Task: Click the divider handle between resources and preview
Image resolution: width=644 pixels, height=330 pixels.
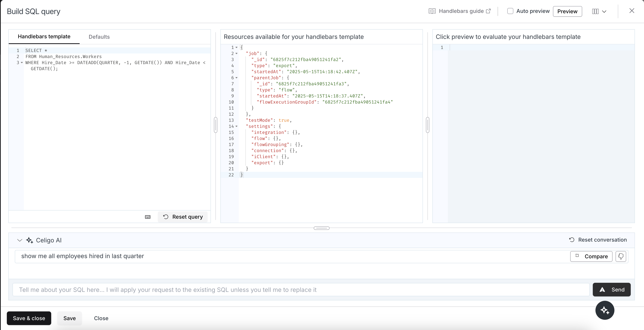Action: [427, 125]
